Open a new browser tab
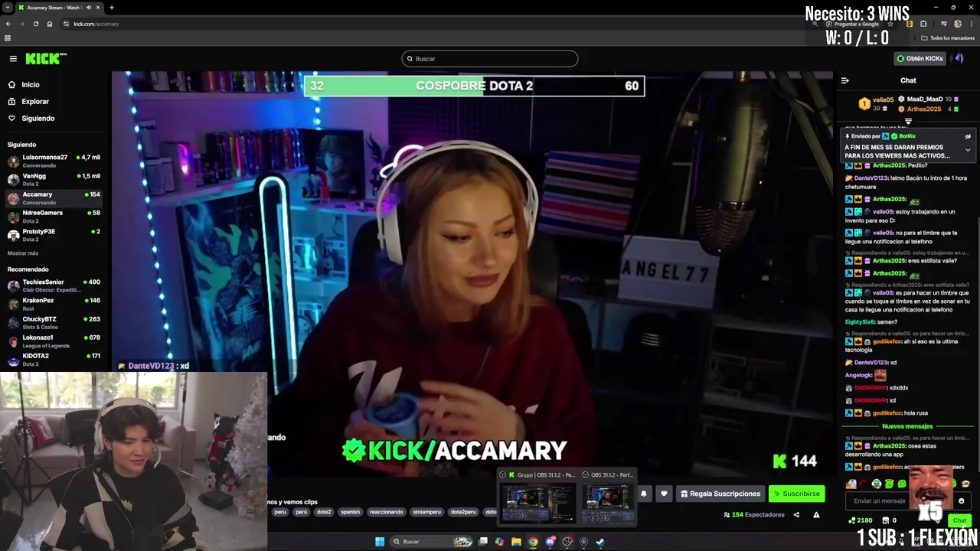Screen dimensions: 980x551 pos(112,8)
